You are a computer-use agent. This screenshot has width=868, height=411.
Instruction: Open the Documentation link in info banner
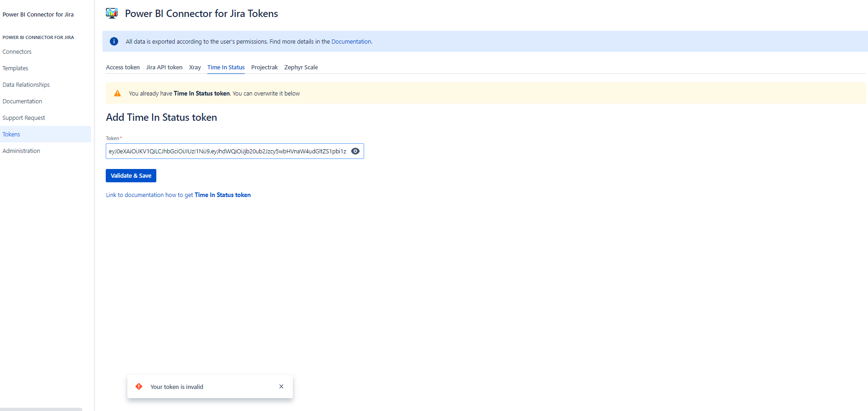[351, 41]
